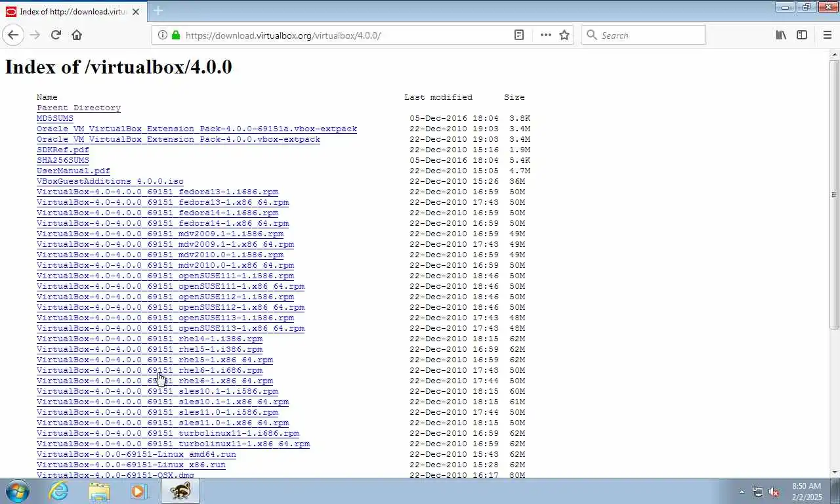Screen dimensions: 840x504
Task: Download the rhel5-1.i386.rpm package
Action: point(150,349)
